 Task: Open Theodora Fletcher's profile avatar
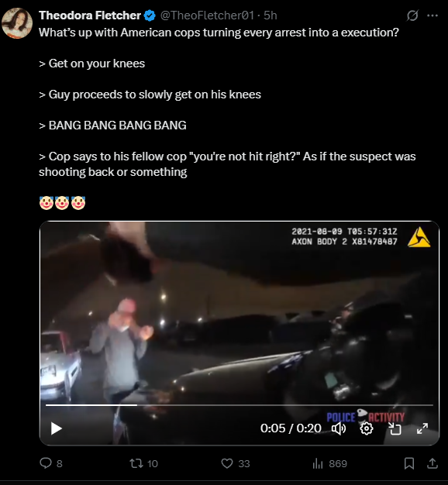[17, 23]
